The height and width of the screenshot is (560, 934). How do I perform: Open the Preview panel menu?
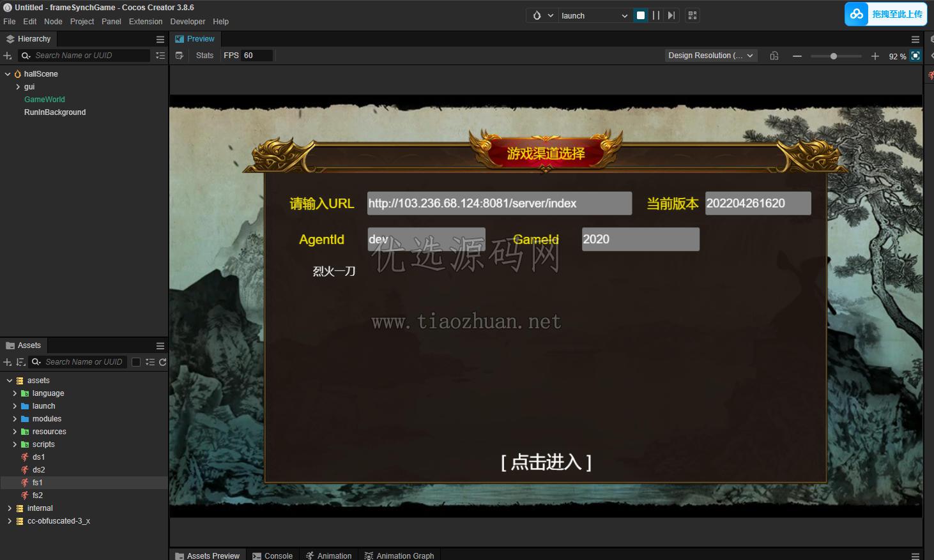[x=915, y=39]
